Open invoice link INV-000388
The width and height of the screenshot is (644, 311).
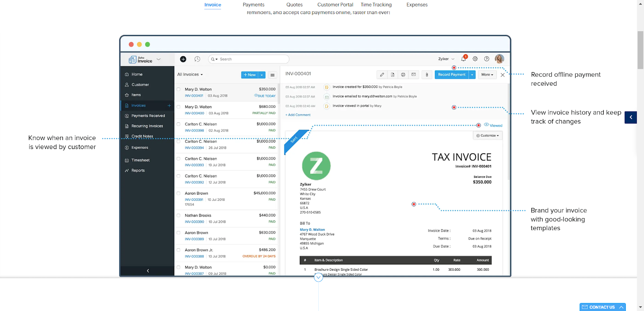pyautogui.click(x=194, y=256)
